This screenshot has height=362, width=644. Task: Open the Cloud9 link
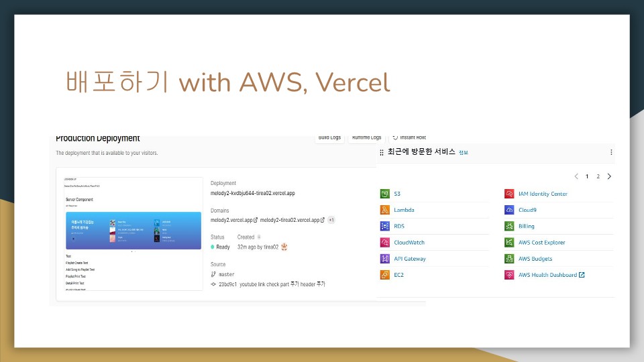[x=527, y=210]
